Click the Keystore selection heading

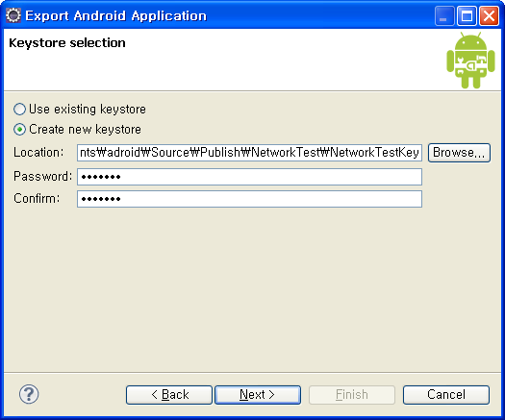pos(67,43)
